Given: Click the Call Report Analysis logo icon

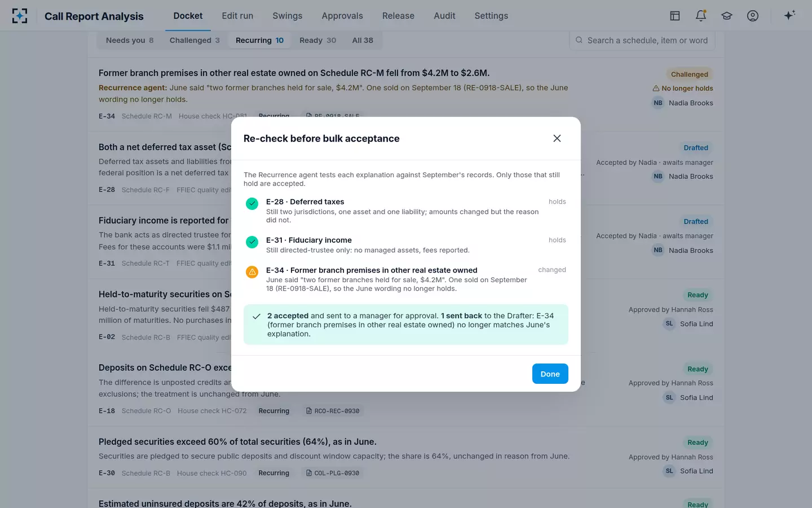Looking at the screenshot, I should coord(20,16).
